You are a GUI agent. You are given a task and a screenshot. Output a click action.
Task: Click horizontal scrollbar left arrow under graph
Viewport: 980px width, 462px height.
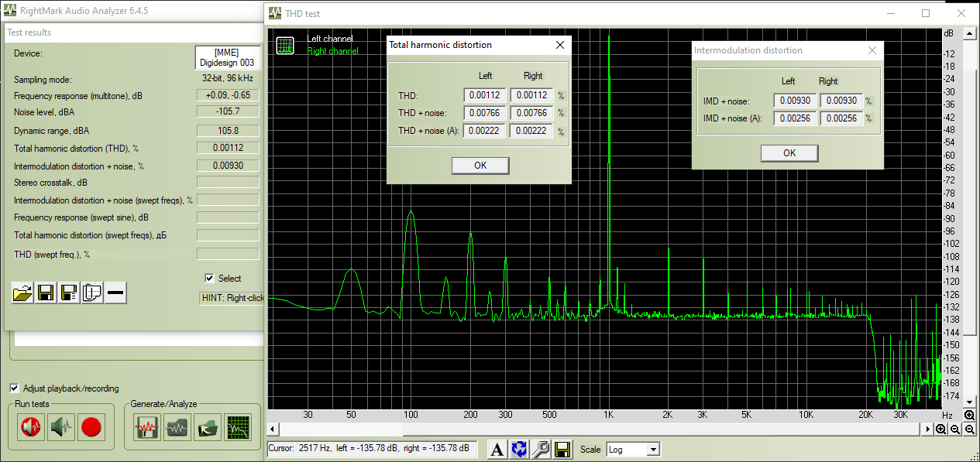click(273, 429)
